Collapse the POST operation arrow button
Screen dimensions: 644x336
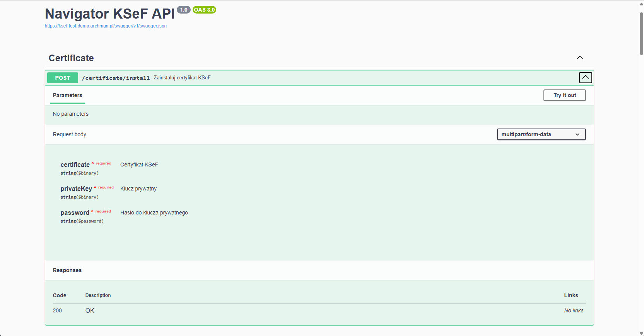(585, 77)
